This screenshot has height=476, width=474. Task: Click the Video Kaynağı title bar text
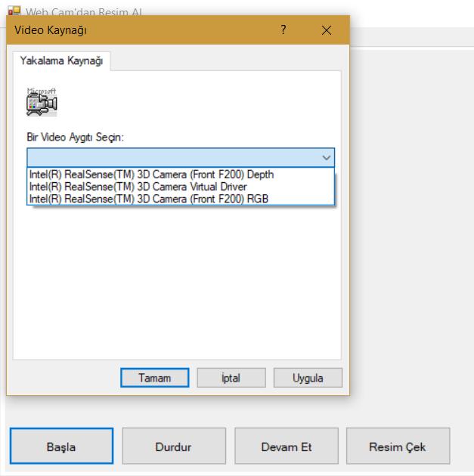click(x=51, y=30)
